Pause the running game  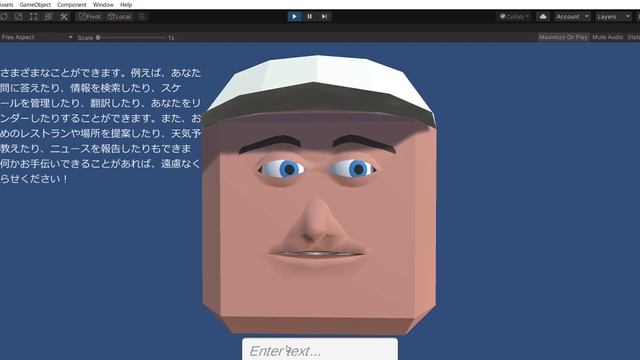309,16
